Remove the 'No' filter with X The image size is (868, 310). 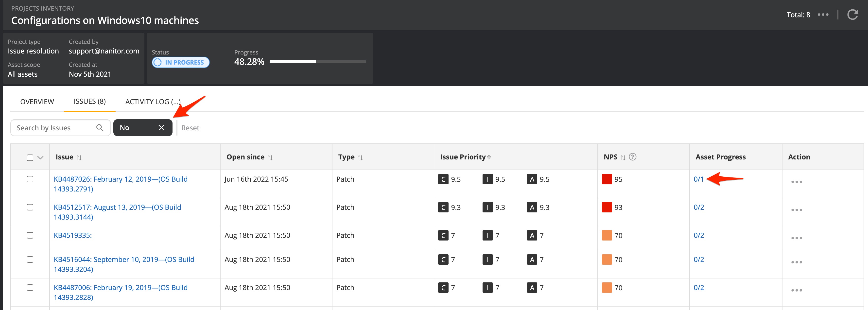pos(161,128)
